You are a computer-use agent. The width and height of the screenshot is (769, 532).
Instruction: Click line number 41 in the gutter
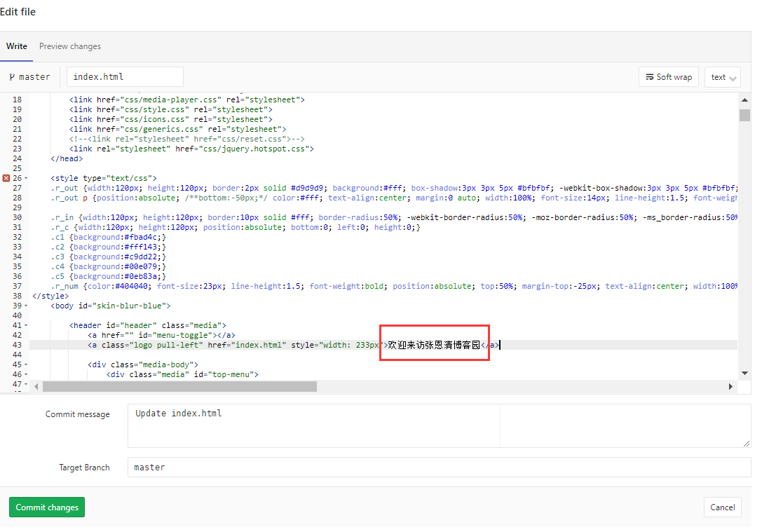[x=16, y=325]
